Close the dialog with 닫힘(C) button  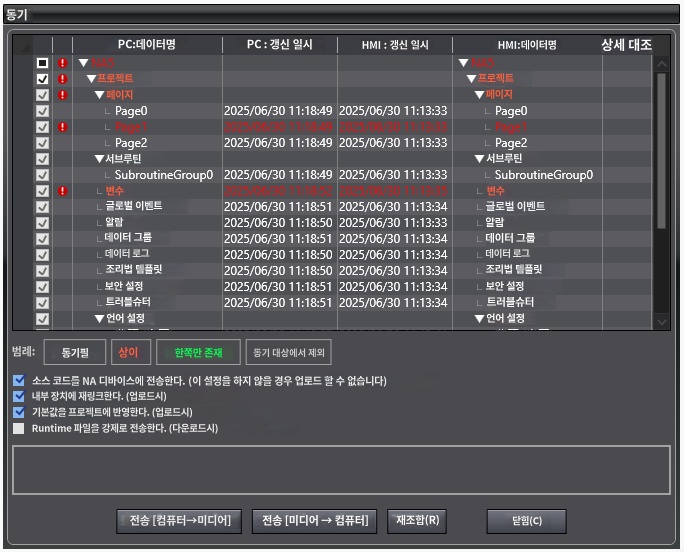pos(527,521)
